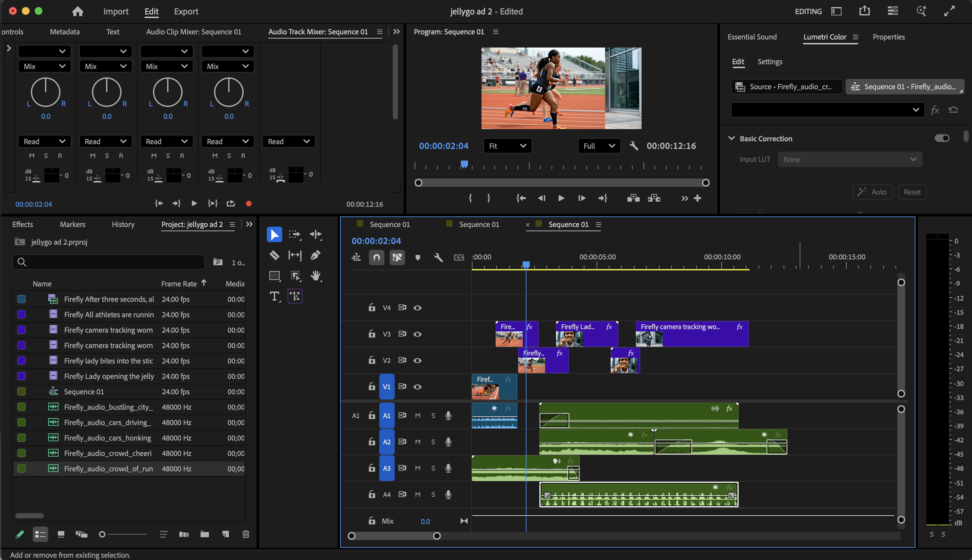The height and width of the screenshot is (560, 972).
Task: Click the Auto color button
Action: 872,192
